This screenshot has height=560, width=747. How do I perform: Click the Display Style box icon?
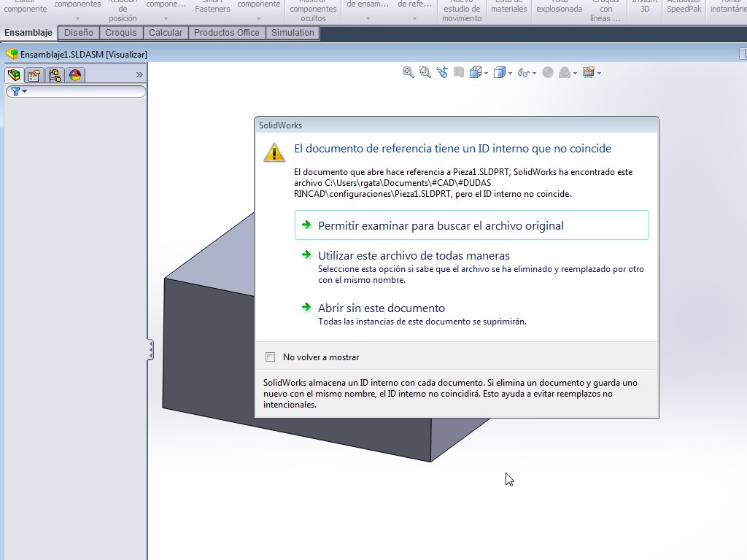click(499, 72)
